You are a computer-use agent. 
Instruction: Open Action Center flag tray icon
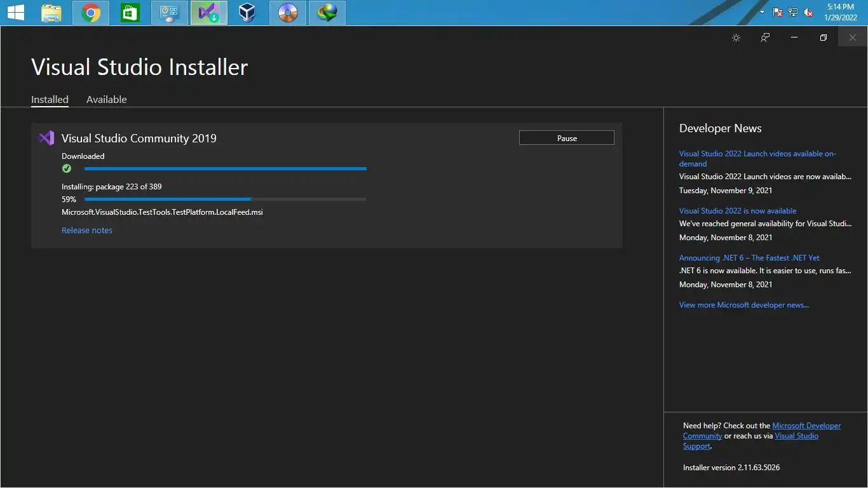tap(778, 12)
